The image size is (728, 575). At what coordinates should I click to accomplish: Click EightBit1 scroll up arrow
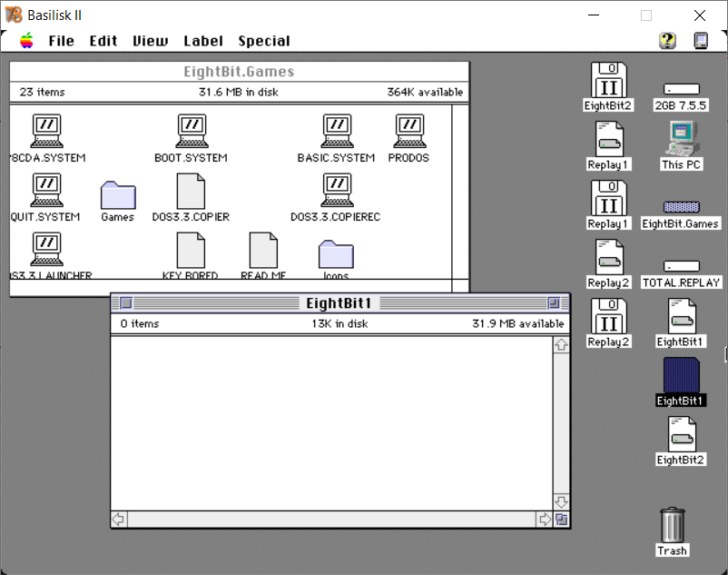pyautogui.click(x=561, y=344)
